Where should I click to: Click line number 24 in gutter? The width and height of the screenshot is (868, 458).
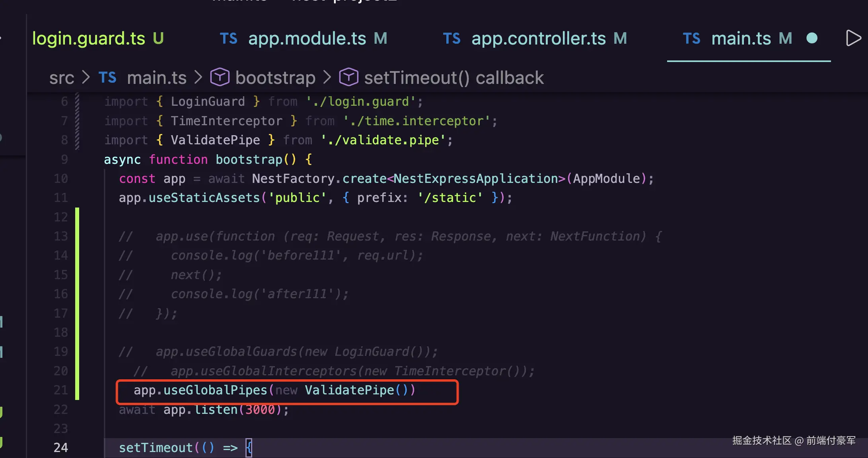[61, 448]
